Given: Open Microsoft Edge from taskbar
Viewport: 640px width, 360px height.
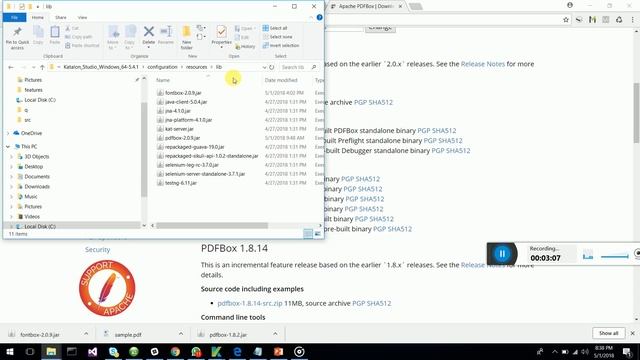Looking at the screenshot, I should point(237,351).
